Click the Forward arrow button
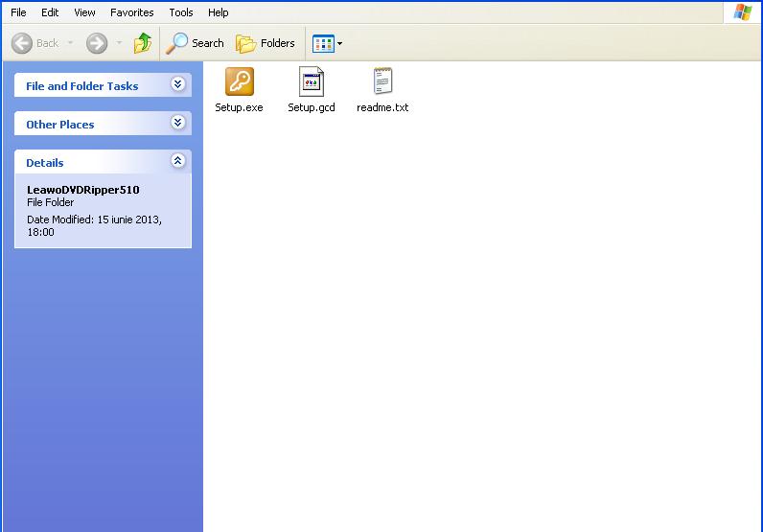 [x=97, y=43]
